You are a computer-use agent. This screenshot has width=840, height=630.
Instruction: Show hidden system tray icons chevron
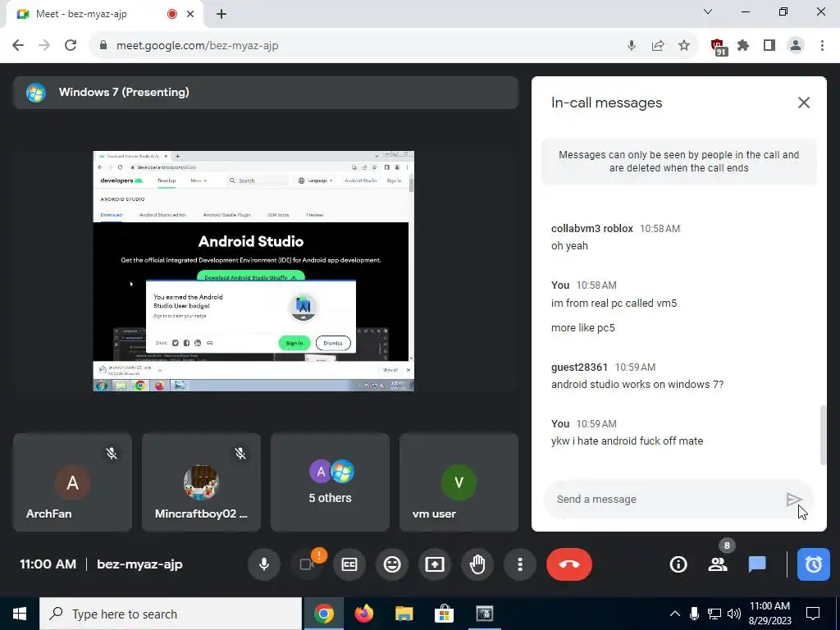(675, 614)
